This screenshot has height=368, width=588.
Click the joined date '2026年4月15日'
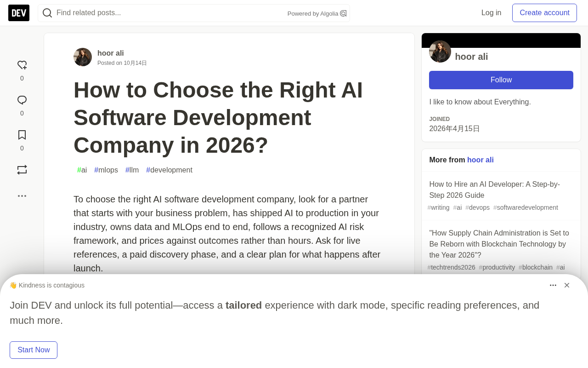[x=455, y=129]
